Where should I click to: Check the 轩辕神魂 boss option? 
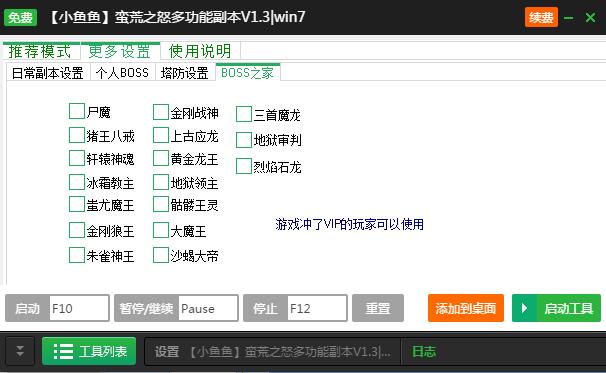tap(77, 158)
